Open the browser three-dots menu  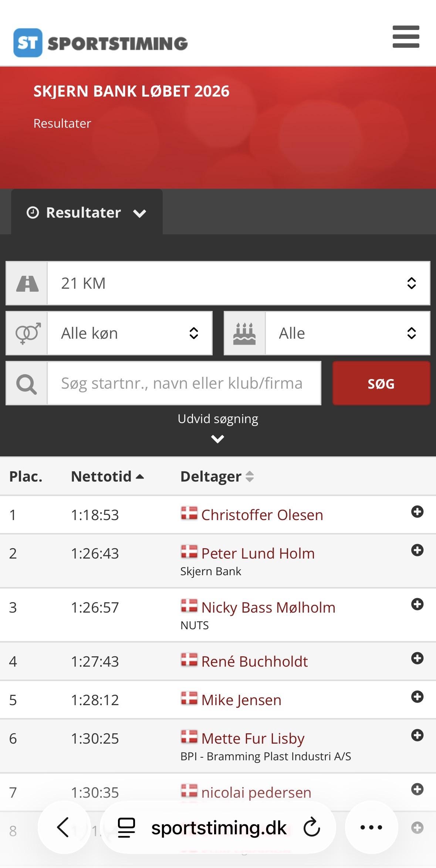(371, 827)
